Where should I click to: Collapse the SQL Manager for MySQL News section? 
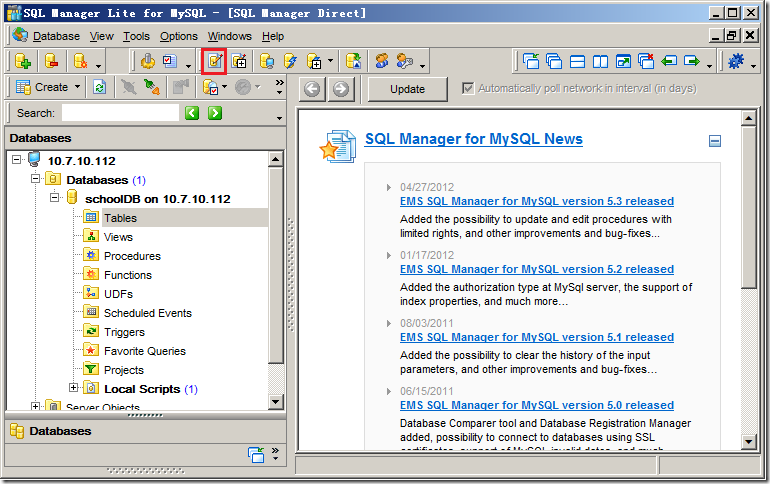(x=715, y=141)
